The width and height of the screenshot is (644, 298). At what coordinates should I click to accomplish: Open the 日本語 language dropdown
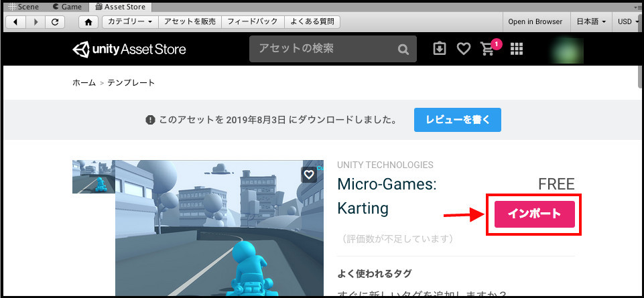591,21
